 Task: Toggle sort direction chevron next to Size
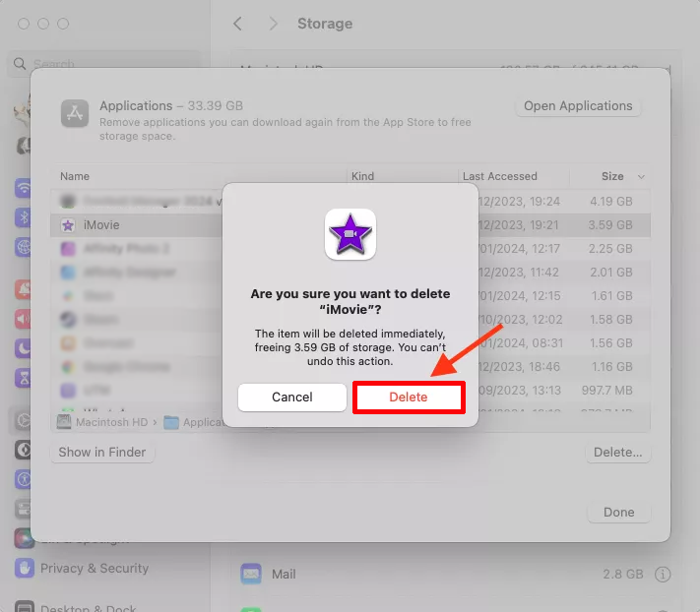641,177
